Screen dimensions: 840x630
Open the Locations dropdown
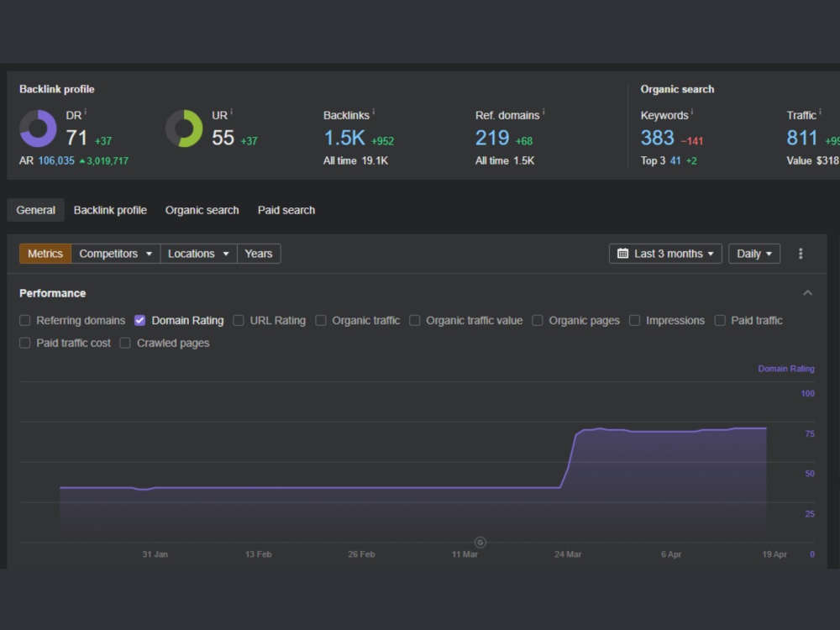click(198, 254)
